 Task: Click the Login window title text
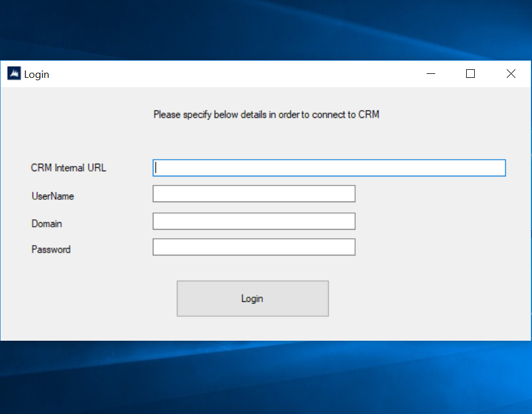37,74
